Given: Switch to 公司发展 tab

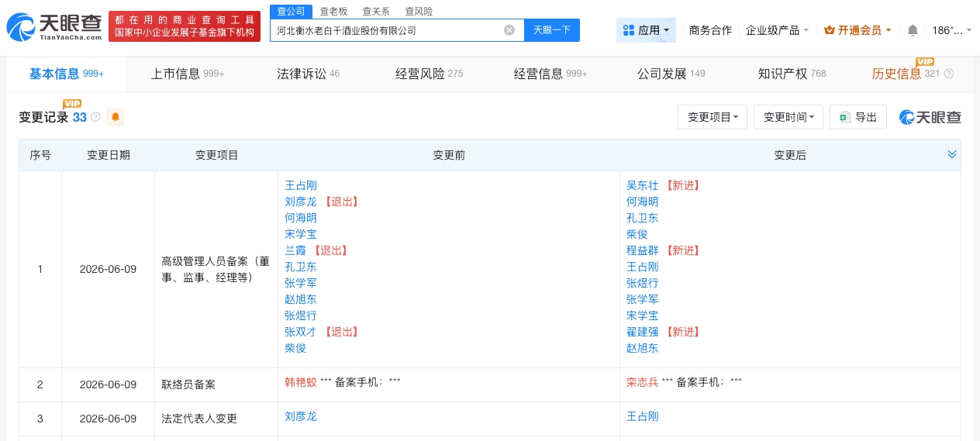Looking at the screenshot, I should (671, 74).
